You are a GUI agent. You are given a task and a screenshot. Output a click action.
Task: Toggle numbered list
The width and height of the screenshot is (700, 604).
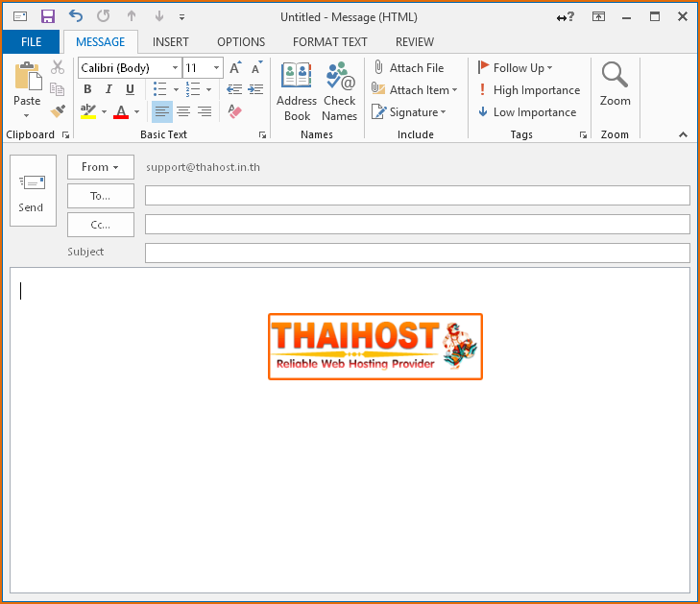point(193,89)
